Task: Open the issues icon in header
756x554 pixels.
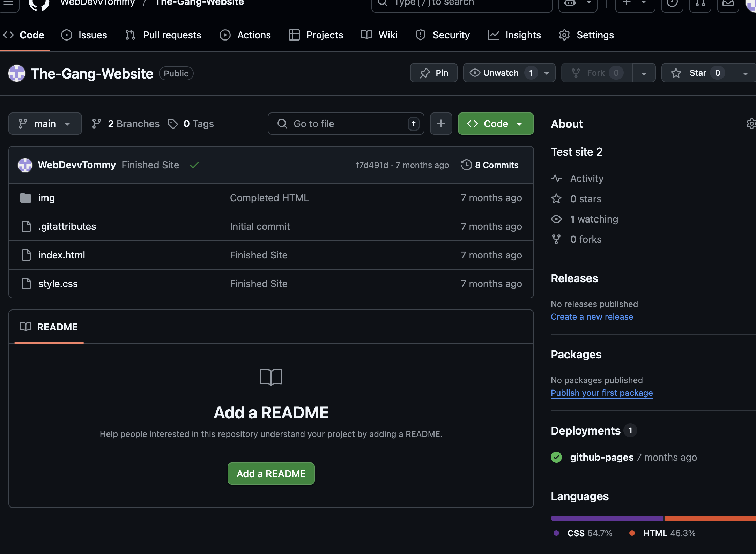Action: (x=672, y=3)
